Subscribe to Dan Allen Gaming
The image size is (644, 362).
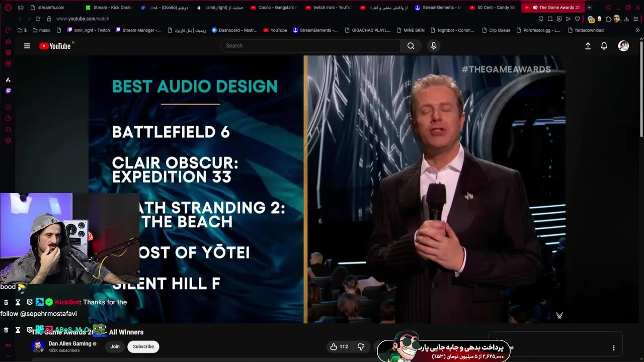143,346
